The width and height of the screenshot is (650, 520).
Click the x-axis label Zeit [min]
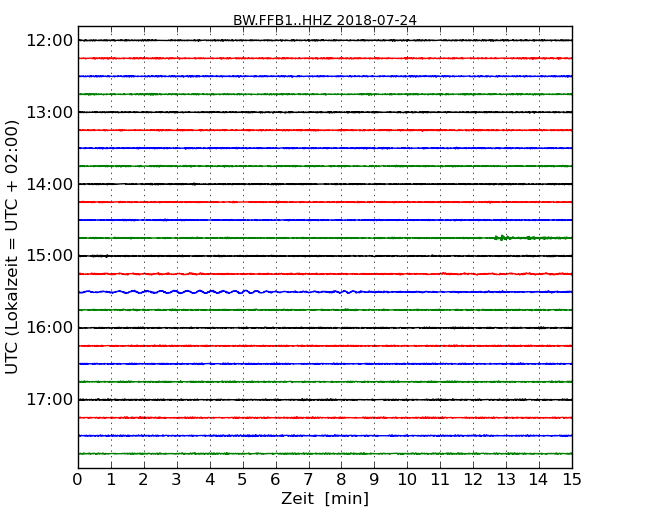pos(325,498)
